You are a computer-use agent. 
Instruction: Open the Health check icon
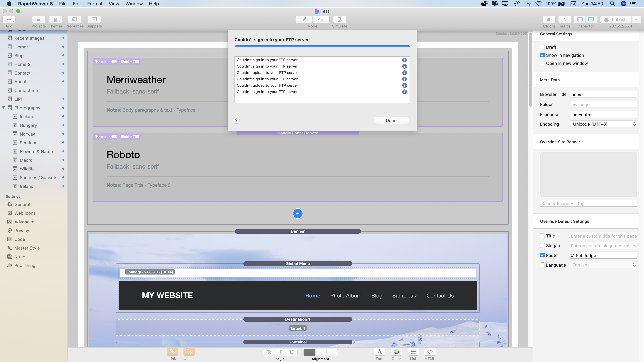[565, 19]
